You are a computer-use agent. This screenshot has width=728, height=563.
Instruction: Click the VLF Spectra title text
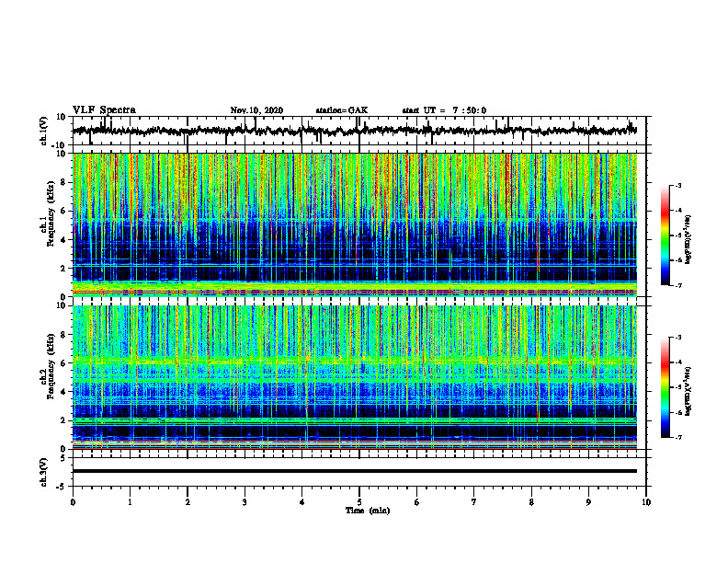[104, 110]
